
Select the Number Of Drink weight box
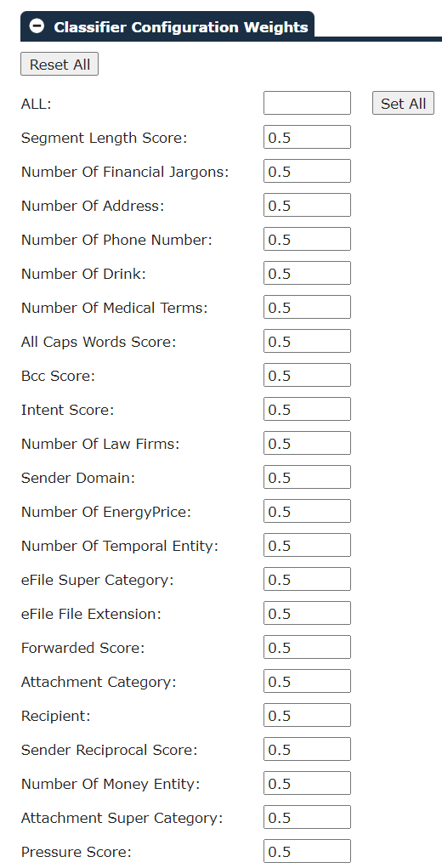coord(307,274)
